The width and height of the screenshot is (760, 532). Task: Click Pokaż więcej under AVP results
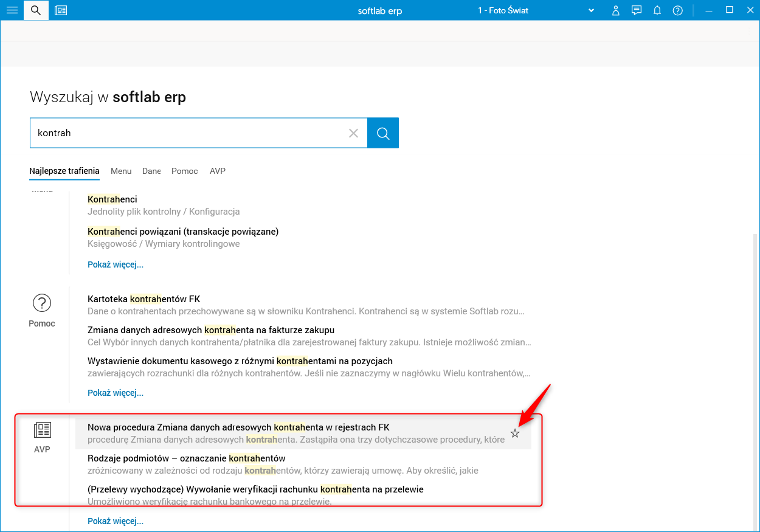point(116,521)
